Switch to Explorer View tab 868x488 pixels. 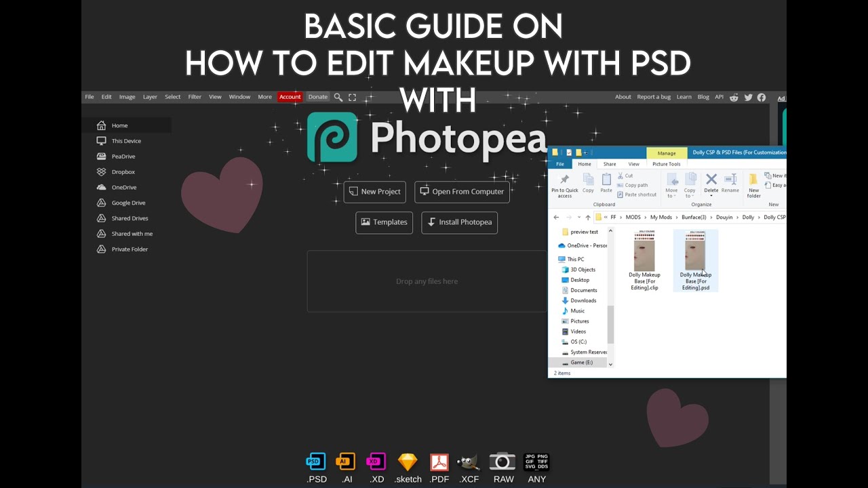coord(633,164)
